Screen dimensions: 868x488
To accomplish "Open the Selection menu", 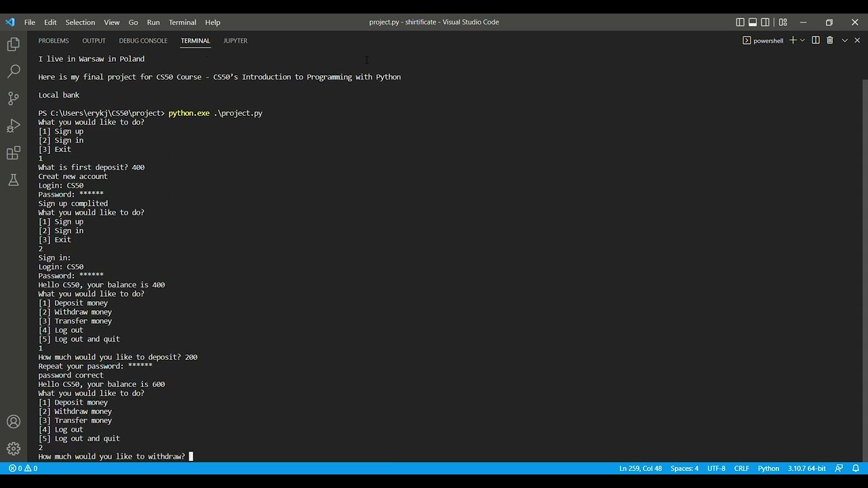I will tap(80, 22).
